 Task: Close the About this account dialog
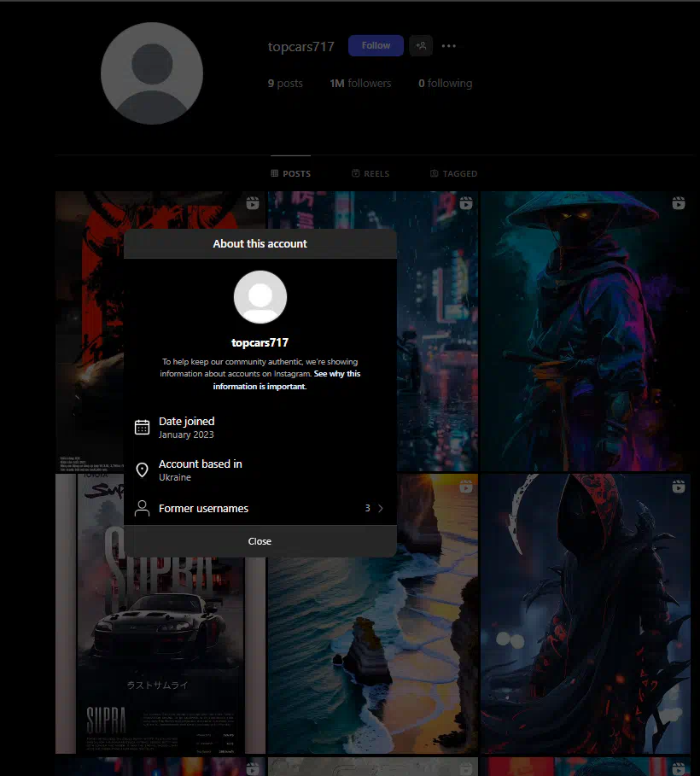tap(260, 541)
